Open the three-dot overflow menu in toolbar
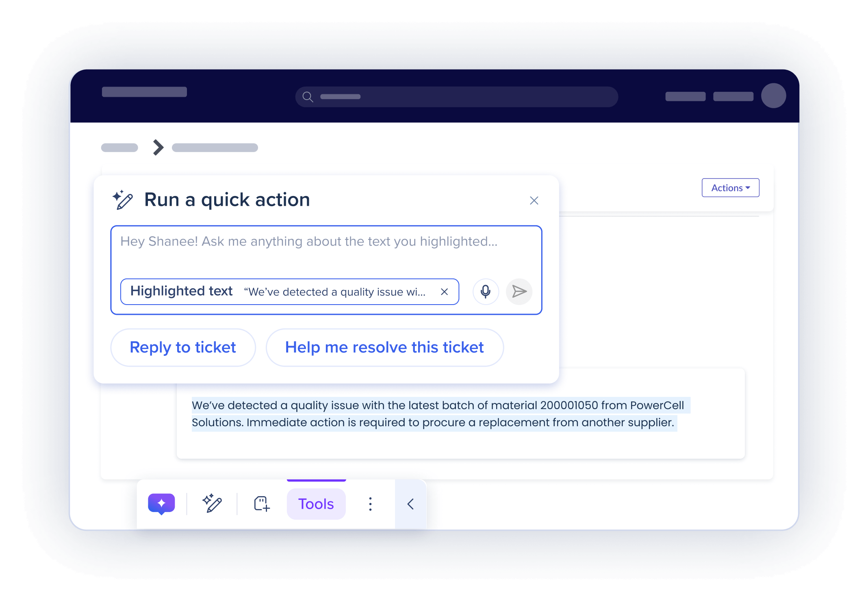868x599 pixels. click(370, 504)
